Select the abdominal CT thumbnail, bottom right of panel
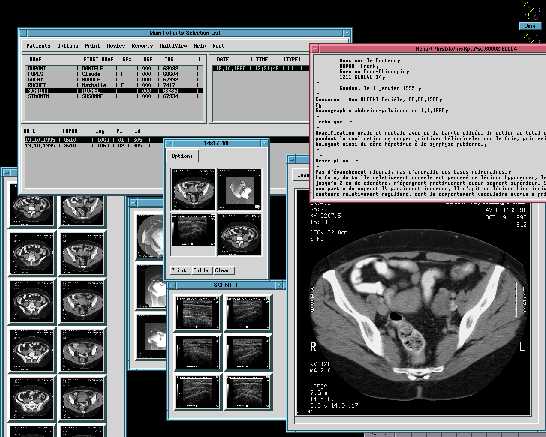The width and height of the screenshot is (546, 437). 239,234
